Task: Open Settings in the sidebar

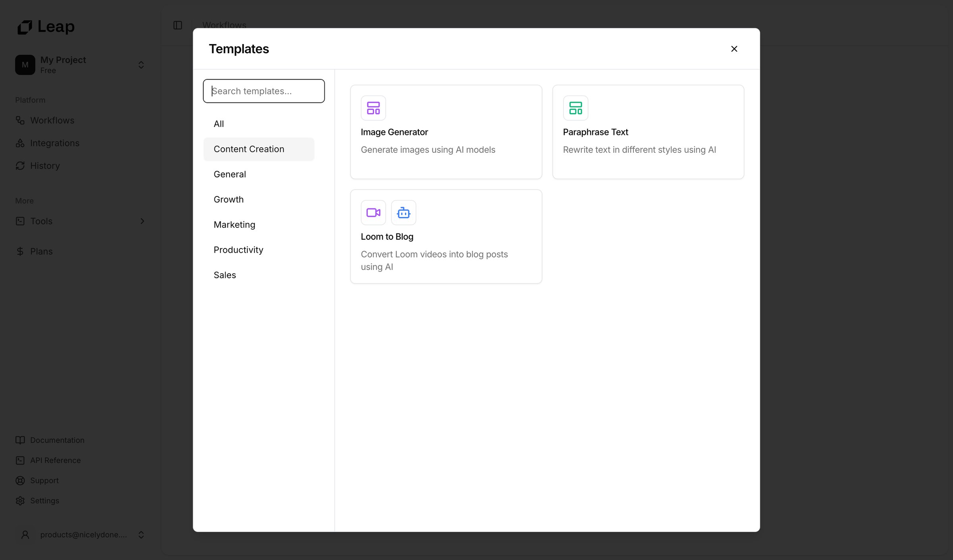Action: pos(44,501)
